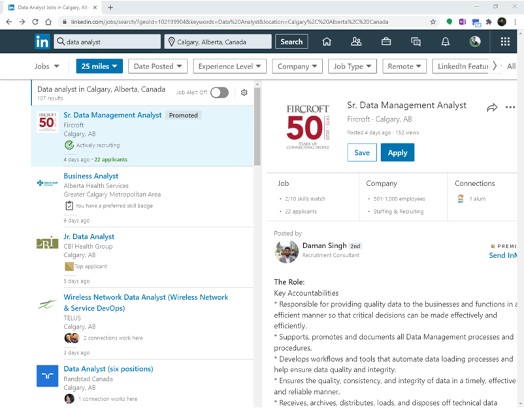Screen dimensions: 524x420
Task: Open the Jr. Data Analyst job listing
Action: 89,236
